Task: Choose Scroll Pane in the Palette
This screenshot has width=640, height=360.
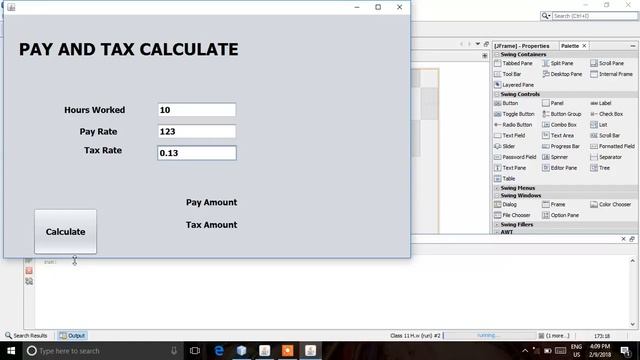Action: [607, 63]
